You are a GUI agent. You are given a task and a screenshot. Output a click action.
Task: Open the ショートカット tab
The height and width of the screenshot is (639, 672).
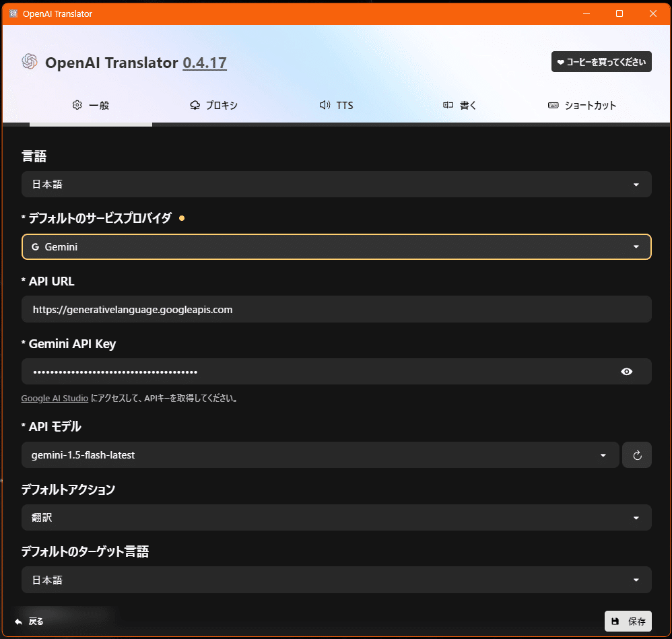coord(582,105)
